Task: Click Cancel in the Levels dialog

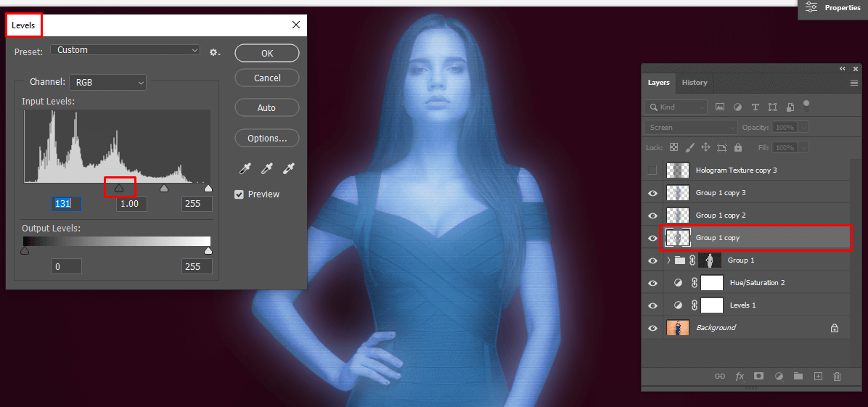Action: point(267,78)
